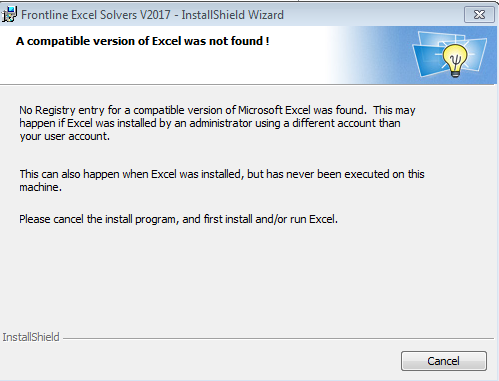The width and height of the screenshot is (499, 381).
Task: Cancel the Frontline Excel Solvers installation
Action: (444, 361)
